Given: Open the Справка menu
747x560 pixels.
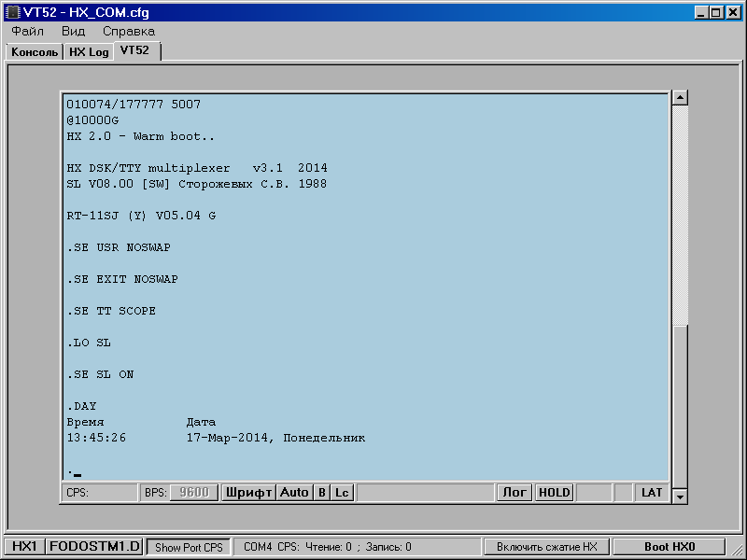Looking at the screenshot, I should 129,31.
